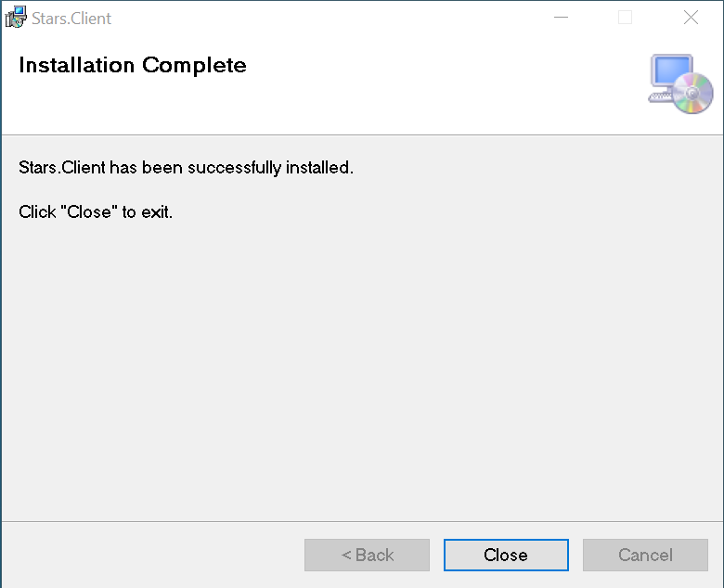Click the "Stars.Client" window title text
The height and width of the screenshot is (588, 724).
(71, 18)
